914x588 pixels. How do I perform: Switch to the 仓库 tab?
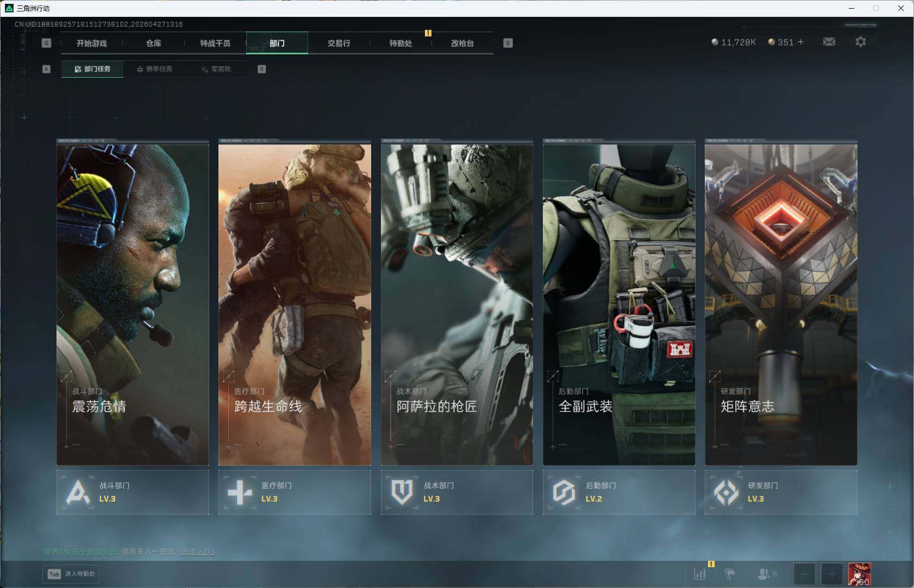[x=153, y=43]
